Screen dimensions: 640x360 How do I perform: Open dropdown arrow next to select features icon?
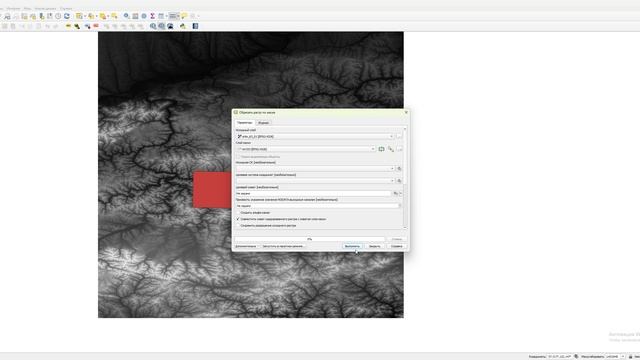point(84,16)
